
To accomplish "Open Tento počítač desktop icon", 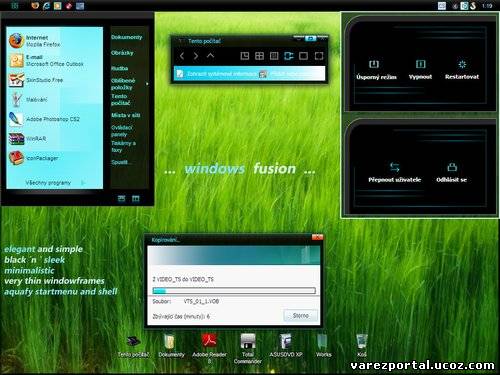I will pyautogui.click(x=133, y=347).
